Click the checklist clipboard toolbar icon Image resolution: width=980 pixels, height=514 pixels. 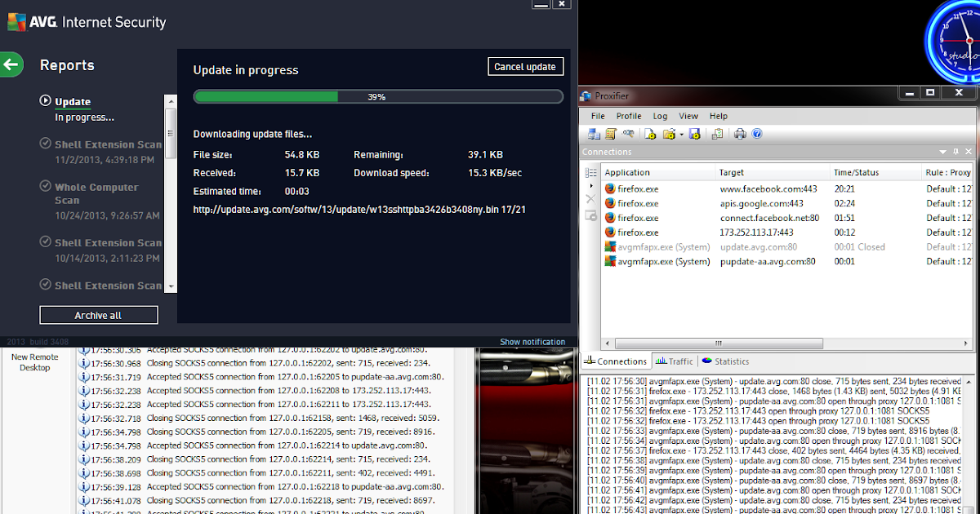tap(717, 134)
